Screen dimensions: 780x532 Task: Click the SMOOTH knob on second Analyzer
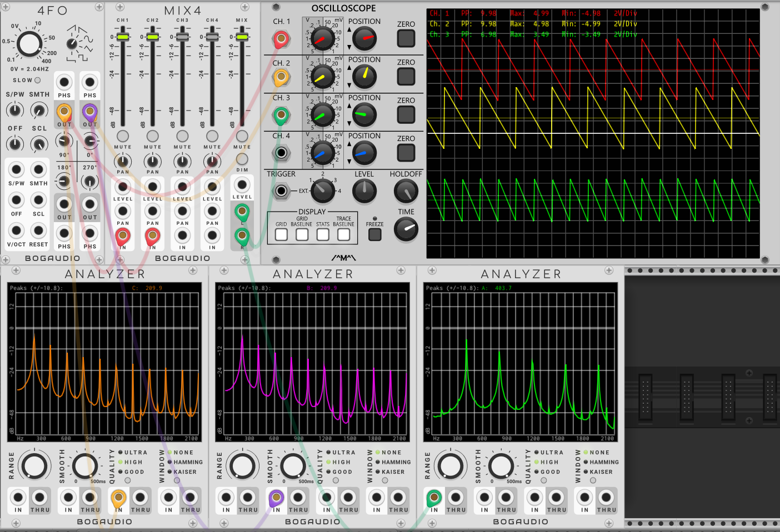click(x=293, y=466)
